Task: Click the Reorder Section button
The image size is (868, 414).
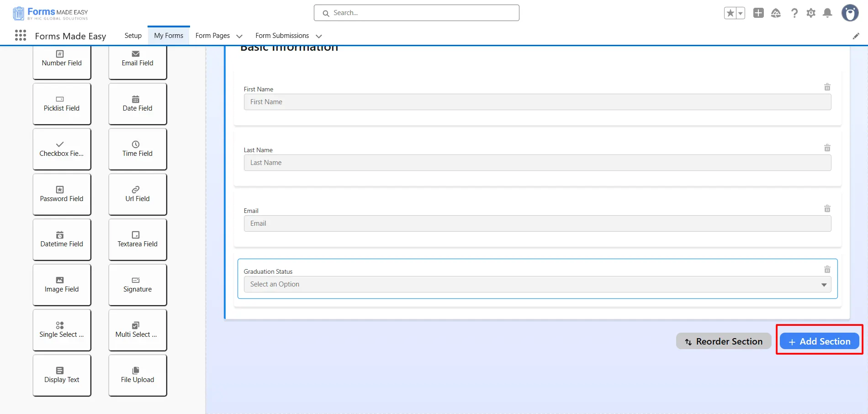Action: [x=724, y=341]
